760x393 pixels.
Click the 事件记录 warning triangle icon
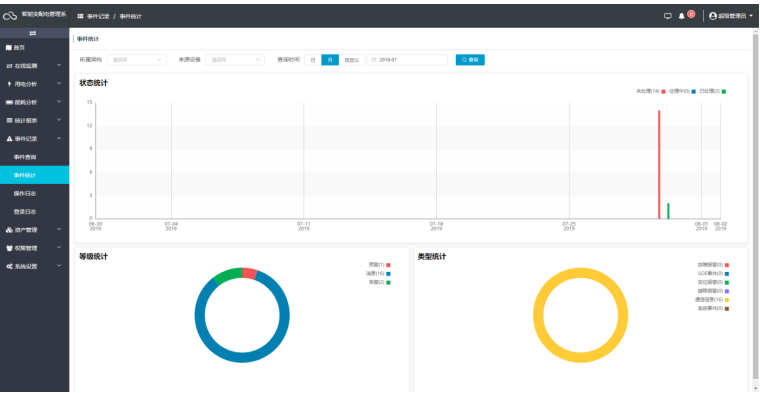(9, 139)
